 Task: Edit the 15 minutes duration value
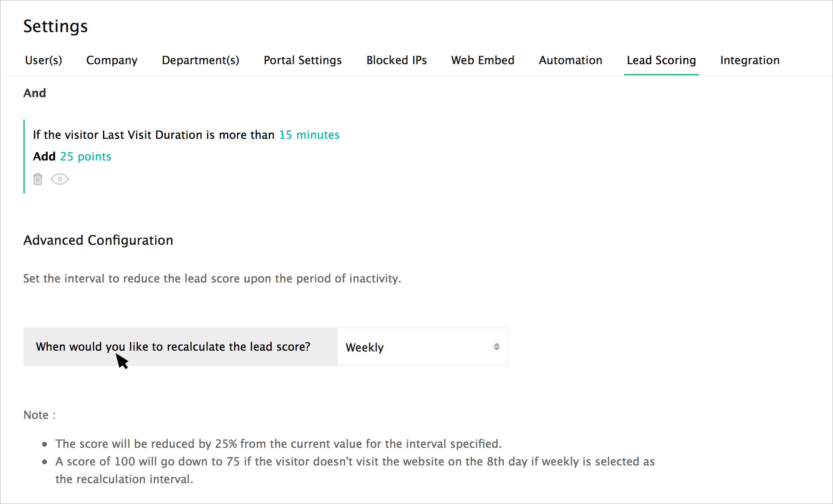(309, 135)
